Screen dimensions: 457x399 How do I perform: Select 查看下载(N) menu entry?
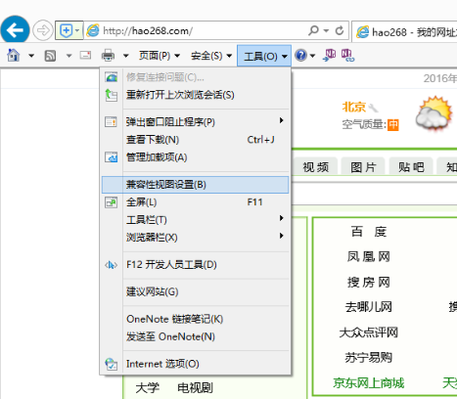tap(195, 139)
